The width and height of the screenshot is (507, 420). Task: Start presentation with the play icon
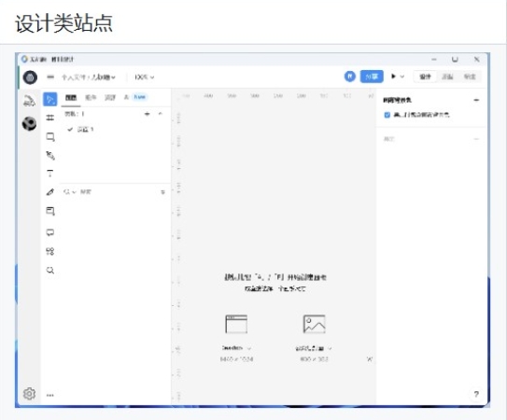click(393, 77)
